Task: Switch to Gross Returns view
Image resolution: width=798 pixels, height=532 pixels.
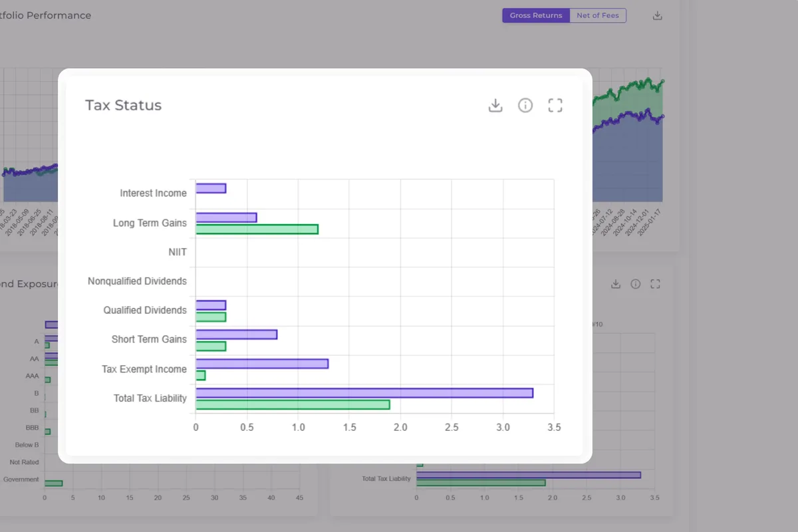Action: [536, 15]
